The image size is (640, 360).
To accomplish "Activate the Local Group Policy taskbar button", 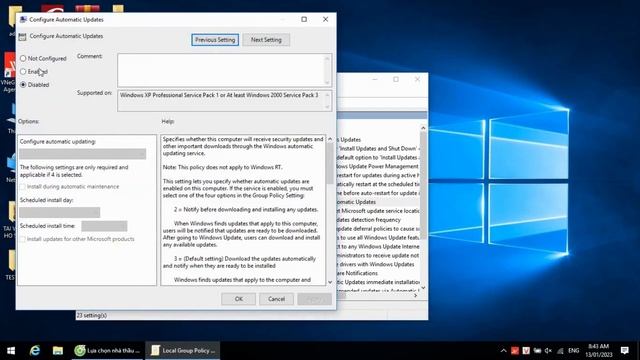I will pyautogui.click(x=183, y=351).
